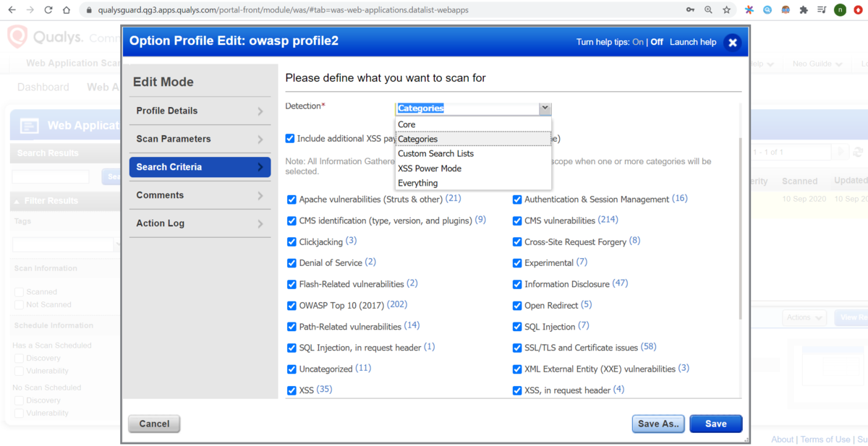Uncheck SSL/TLS and Certificate issues

[x=517, y=348]
